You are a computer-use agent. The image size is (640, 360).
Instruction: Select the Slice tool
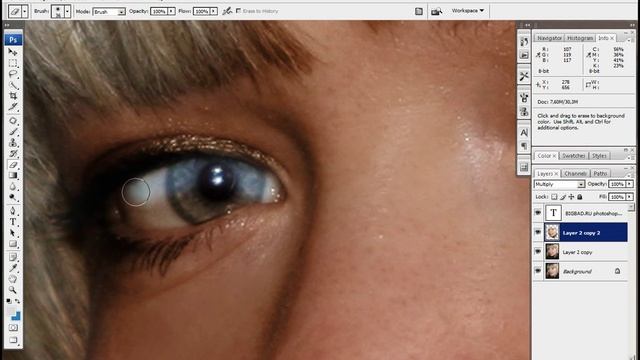pyautogui.click(x=13, y=107)
